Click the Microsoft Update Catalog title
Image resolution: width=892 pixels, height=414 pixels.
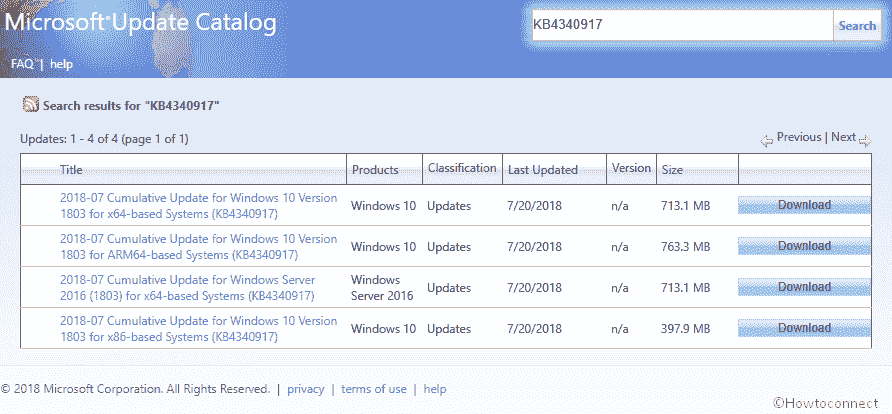[x=141, y=23]
